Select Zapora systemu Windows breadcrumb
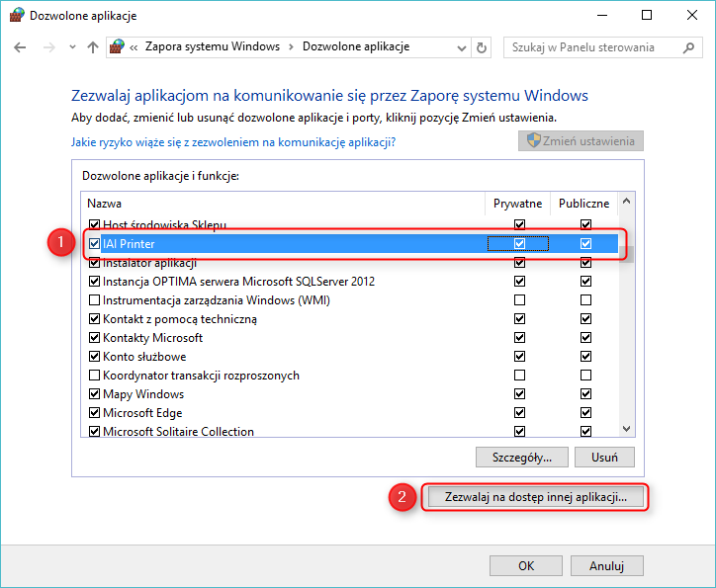This screenshot has width=716, height=588. click(x=212, y=47)
